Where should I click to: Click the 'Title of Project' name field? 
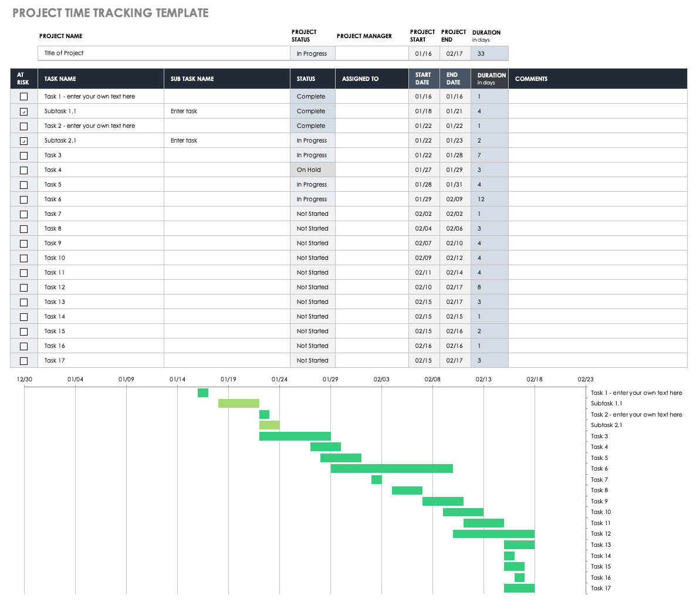164,53
